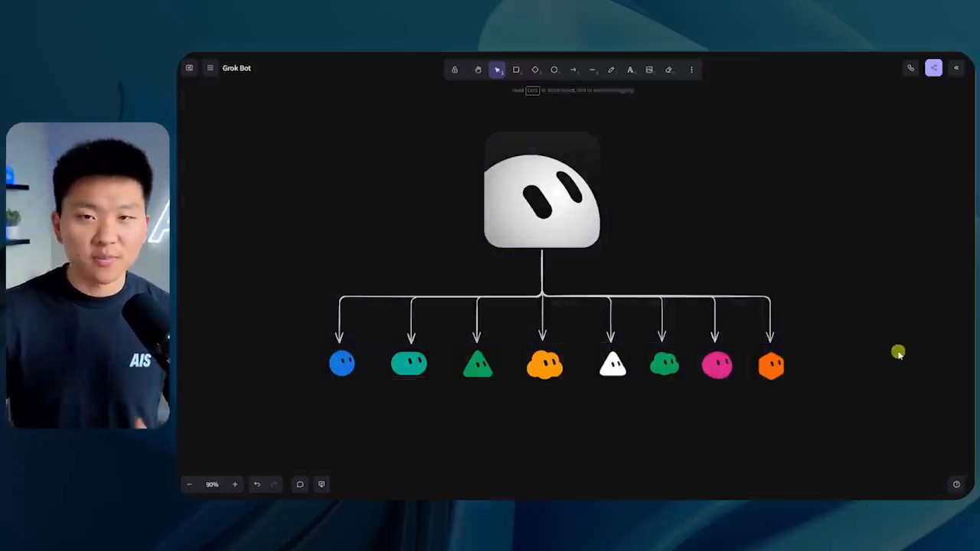980x551 pixels.
Task: Select the teal rounded rectangle bot
Action: pos(409,364)
